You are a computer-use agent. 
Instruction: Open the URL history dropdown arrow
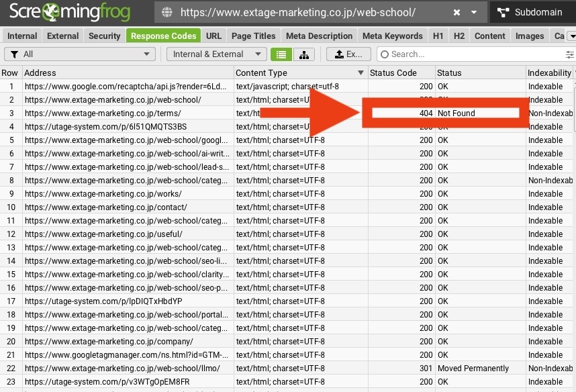[474, 13]
